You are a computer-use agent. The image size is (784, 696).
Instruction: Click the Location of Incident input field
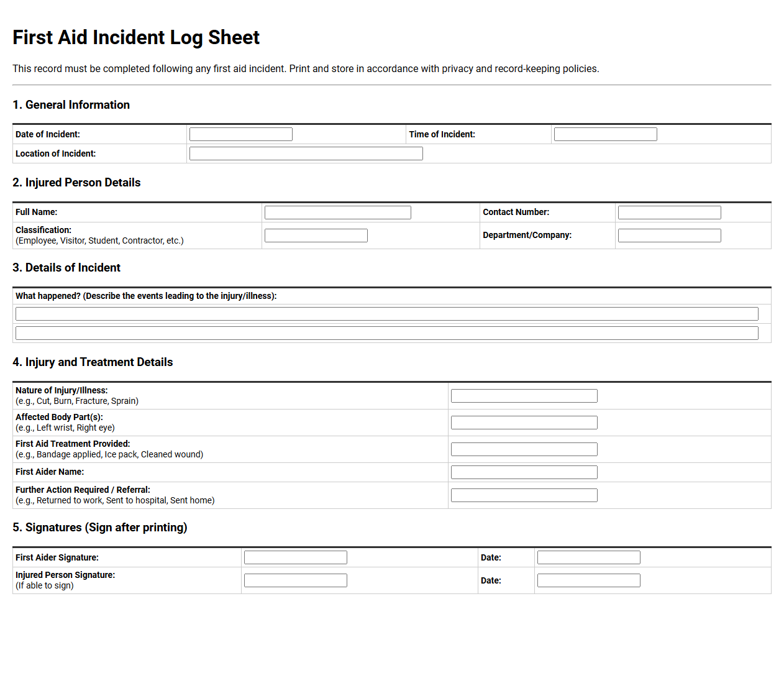click(x=306, y=153)
